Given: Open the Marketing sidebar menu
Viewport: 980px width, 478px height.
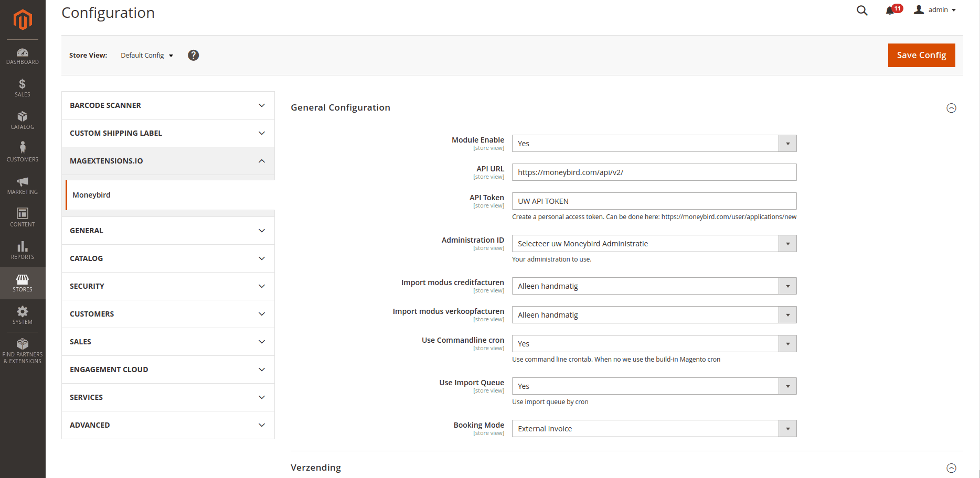Looking at the screenshot, I should tap(23, 186).
